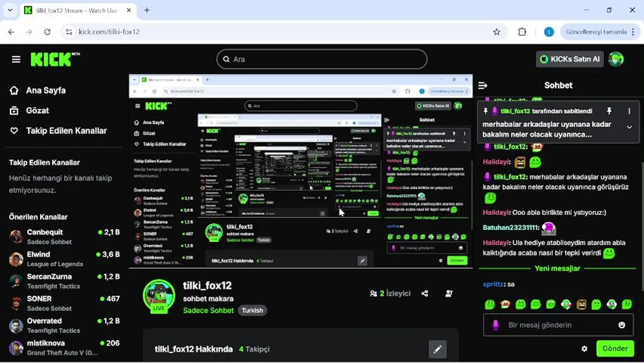Screen dimensions: 644x363
Task: Open the Kick hamburger sidebar menu
Action: [x=16, y=59]
